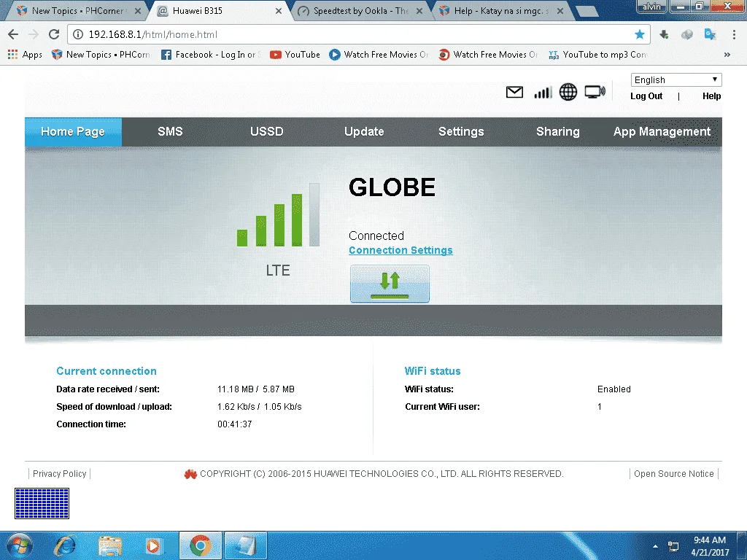Open the SMS menu tab
The width and height of the screenshot is (747, 560).
[x=170, y=131]
